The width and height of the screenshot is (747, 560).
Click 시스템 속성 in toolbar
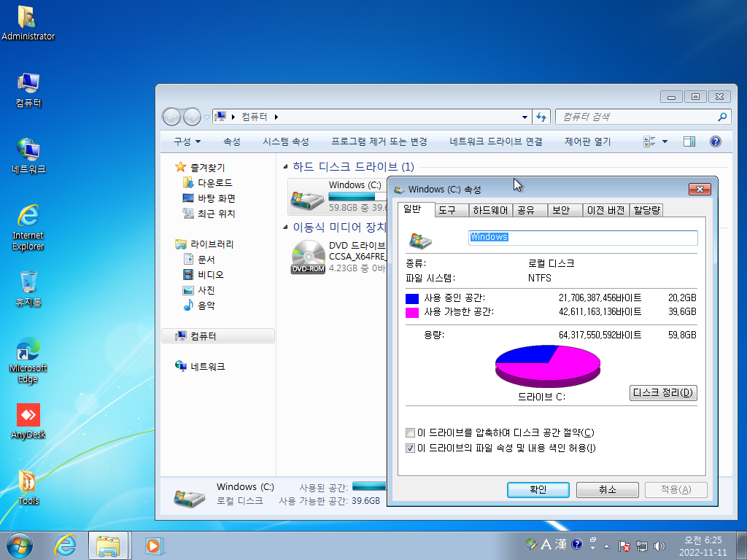coord(286,141)
